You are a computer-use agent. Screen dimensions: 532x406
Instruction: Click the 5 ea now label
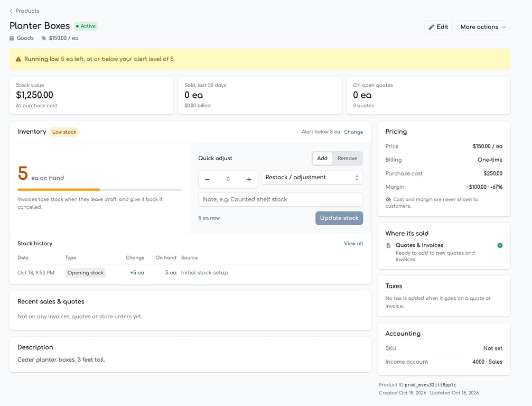click(209, 218)
